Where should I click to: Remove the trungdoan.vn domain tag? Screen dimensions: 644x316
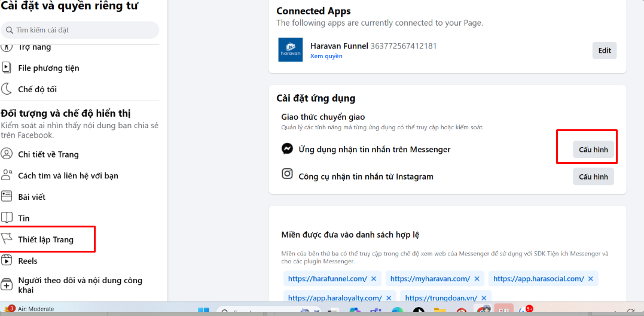(484, 298)
